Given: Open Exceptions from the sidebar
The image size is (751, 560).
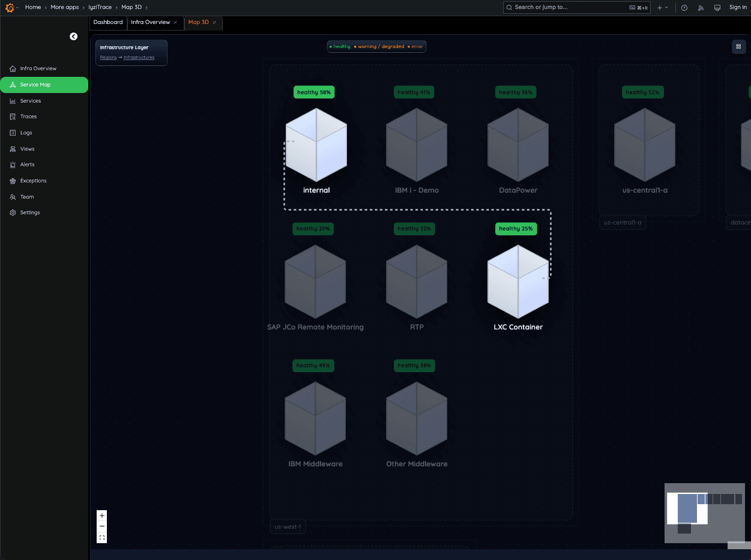Looking at the screenshot, I should (x=33, y=181).
